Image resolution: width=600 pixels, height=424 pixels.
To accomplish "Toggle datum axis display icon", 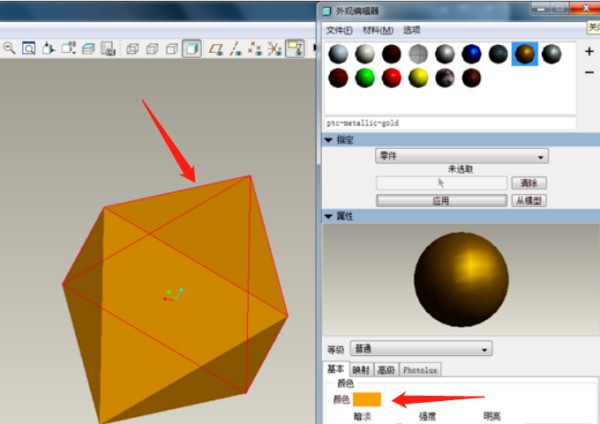I will click(x=233, y=48).
